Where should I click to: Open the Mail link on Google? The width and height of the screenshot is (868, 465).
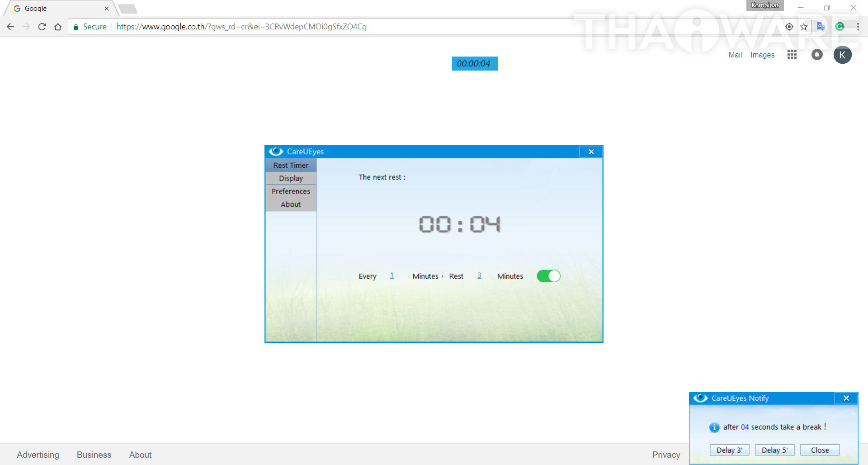point(735,55)
